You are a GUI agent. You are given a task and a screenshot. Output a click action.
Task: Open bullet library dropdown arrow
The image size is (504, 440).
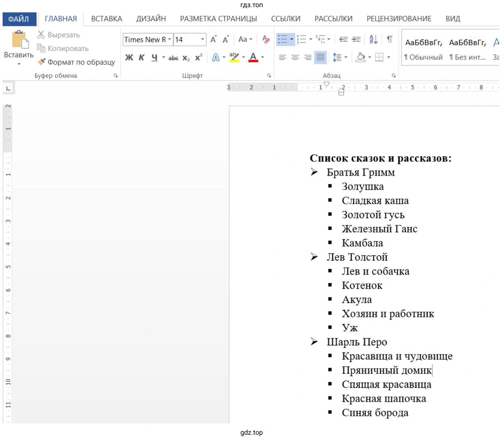[x=292, y=39]
